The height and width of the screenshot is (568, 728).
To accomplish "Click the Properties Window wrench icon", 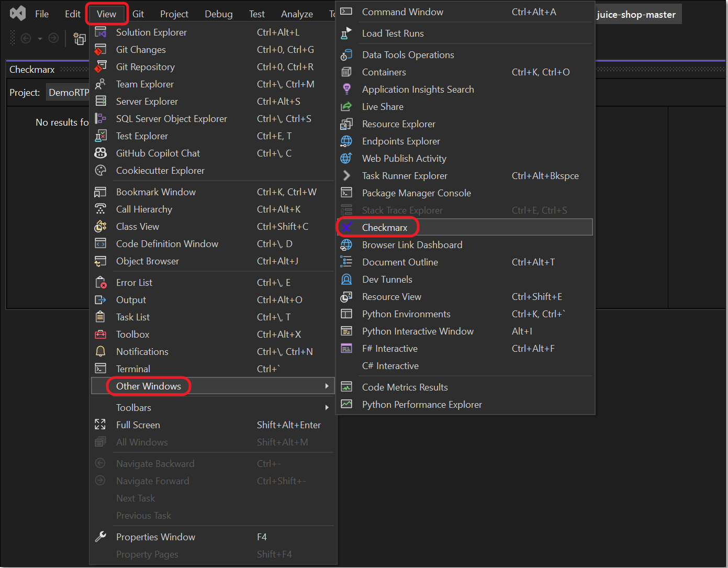I will (x=100, y=537).
